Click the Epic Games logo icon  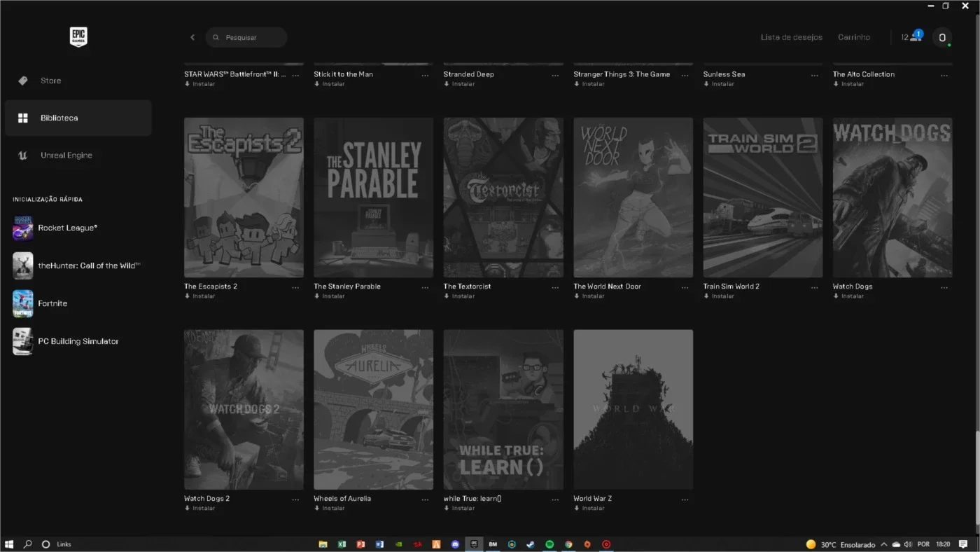tap(78, 37)
